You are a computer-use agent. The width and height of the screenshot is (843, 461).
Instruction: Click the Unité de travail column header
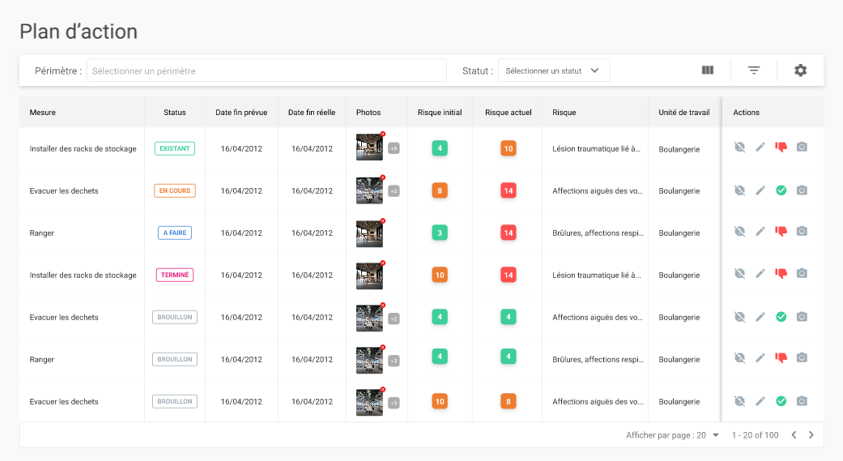coord(684,112)
